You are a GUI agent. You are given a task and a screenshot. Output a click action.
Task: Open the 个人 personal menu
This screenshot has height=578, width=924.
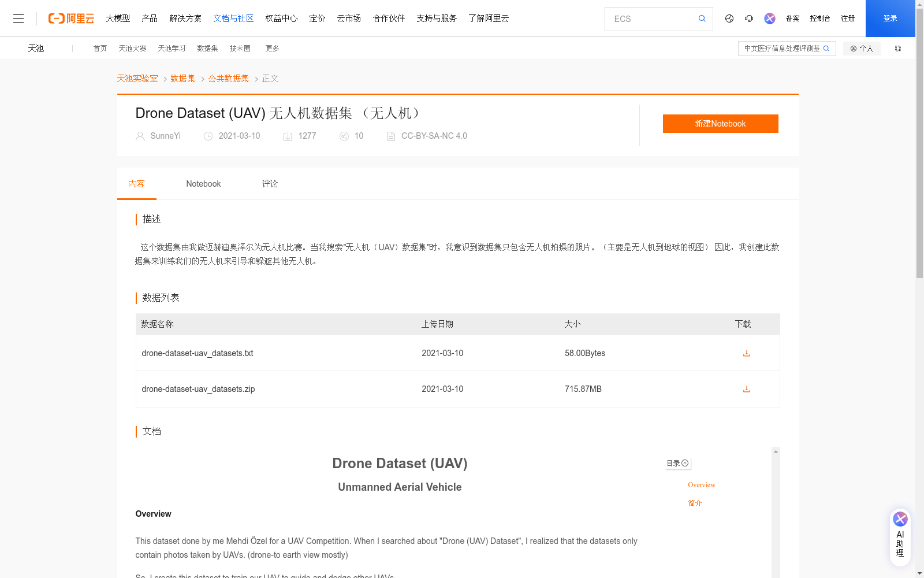point(862,49)
